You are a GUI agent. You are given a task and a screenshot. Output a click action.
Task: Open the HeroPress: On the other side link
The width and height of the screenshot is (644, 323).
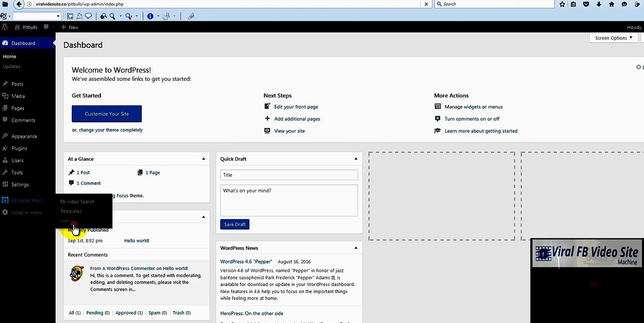[x=252, y=314]
